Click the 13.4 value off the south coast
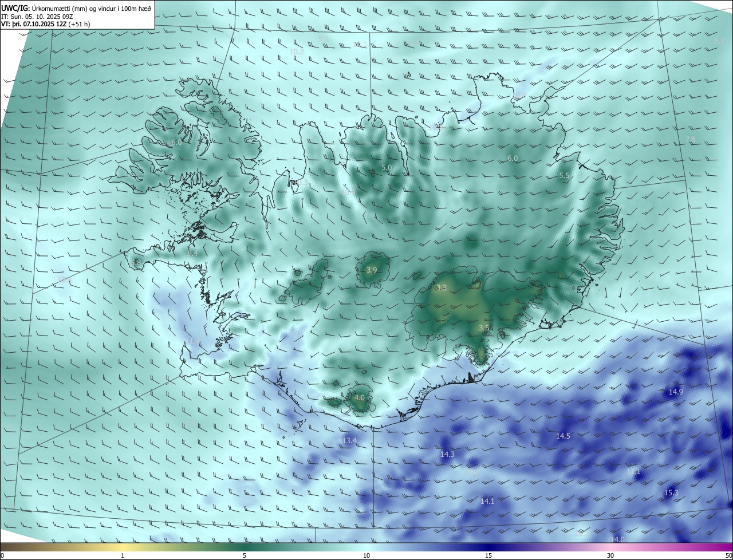The image size is (733, 560). pyautogui.click(x=350, y=440)
